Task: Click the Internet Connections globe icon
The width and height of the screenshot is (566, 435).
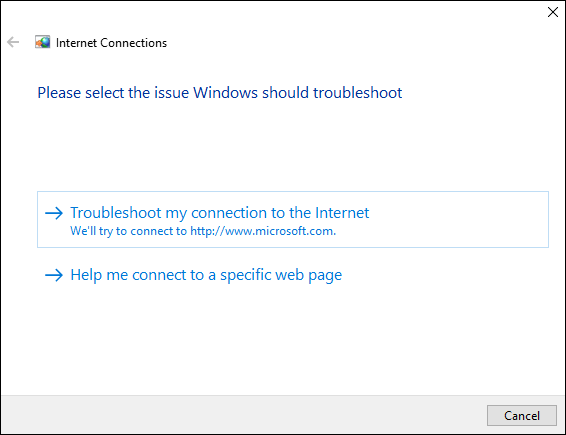Action: pyautogui.click(x=43, y=42)
